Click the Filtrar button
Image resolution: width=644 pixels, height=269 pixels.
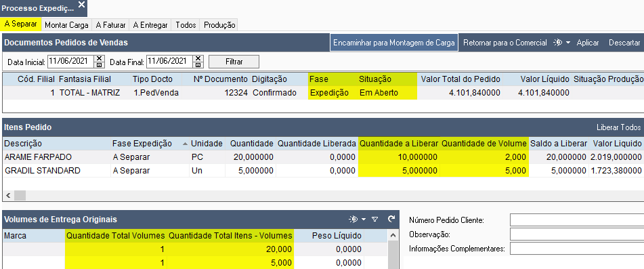(x=234, y=62)
